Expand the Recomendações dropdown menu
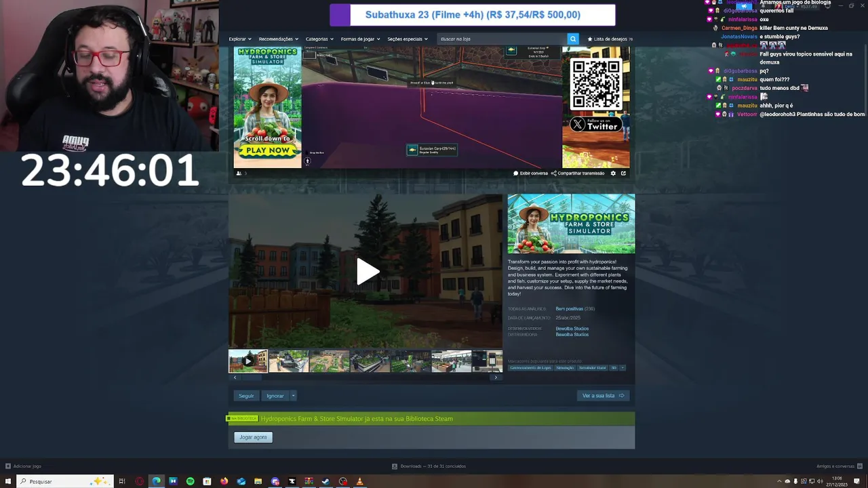Image resolution: width=868 pixels, height=488 pixels. point(278,39)
